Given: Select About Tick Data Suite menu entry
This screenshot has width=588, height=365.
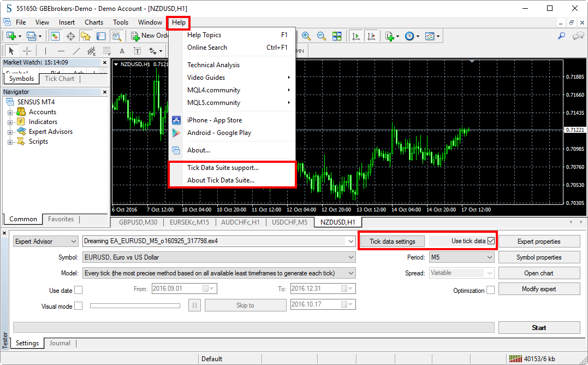Looking at the screenshot, I should pos(232,180).
